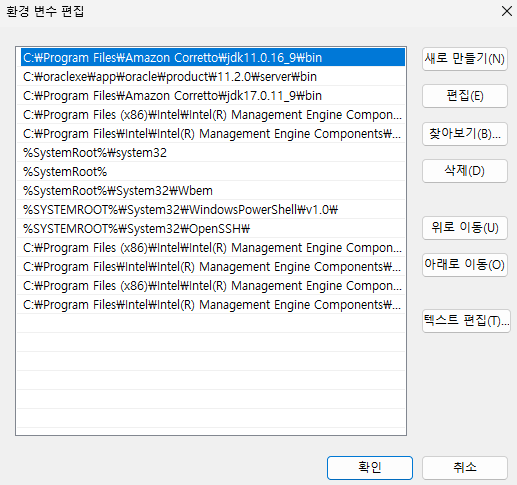Click the 새로 만들기(N) button
Viewport: 517px width, 485px height.
465,59
